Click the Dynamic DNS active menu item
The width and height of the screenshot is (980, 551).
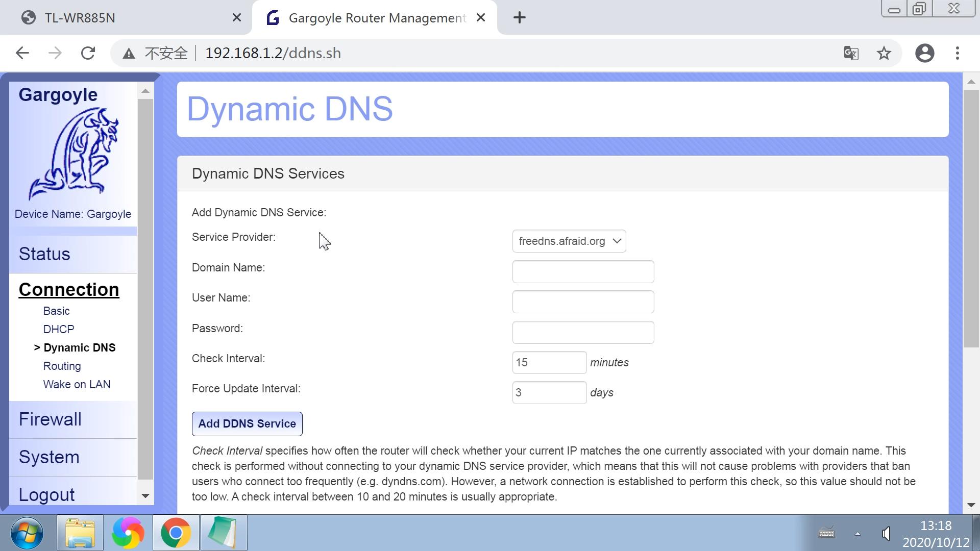(79, 347)
